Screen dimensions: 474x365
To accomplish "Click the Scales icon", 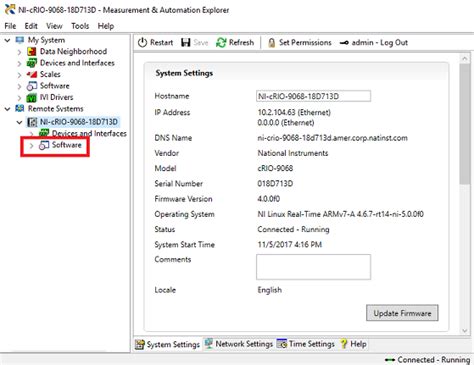I will (x=32, y=74).
